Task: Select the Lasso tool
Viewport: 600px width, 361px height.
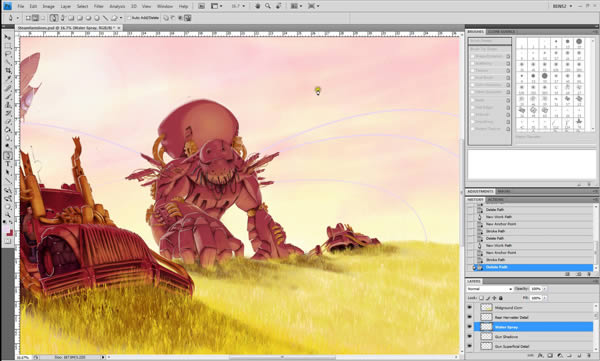Action: pyautogui.click(x=7, y=54)
